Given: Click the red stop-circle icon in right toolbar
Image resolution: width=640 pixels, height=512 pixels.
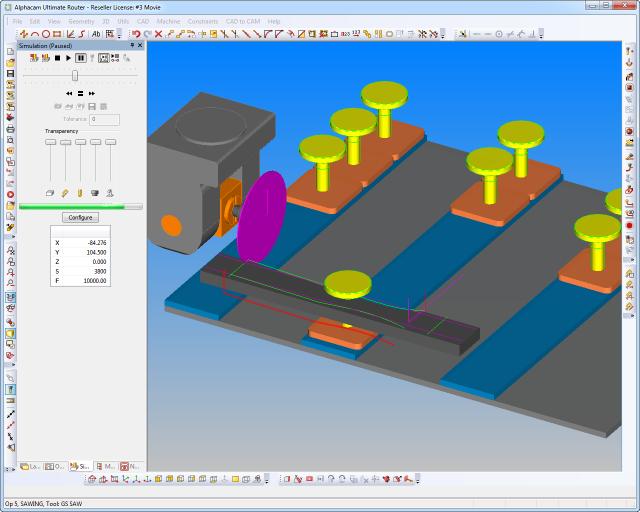Looking at the screenshot, I should (x=629, y=225).
